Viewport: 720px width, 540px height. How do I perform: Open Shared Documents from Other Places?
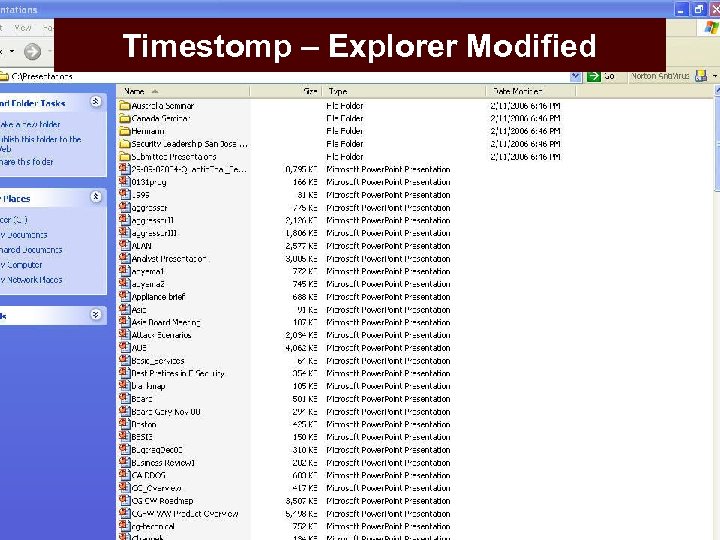tap(31, 250)
